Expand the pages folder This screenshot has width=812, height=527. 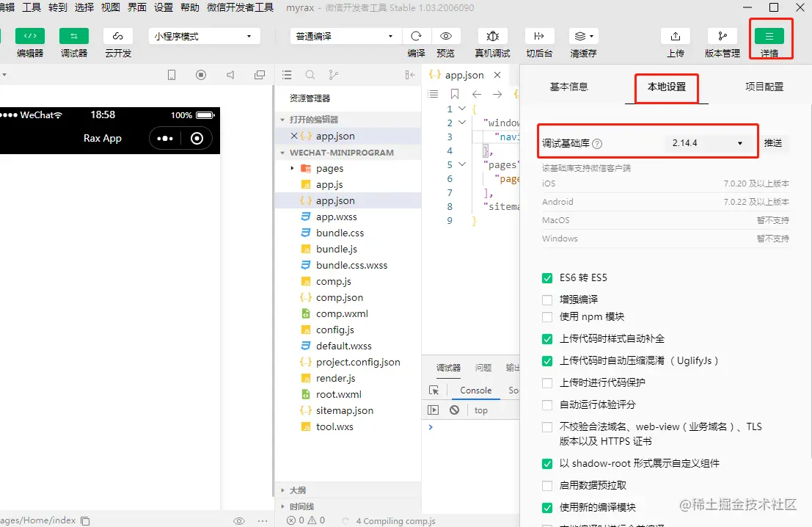[292, 168]
